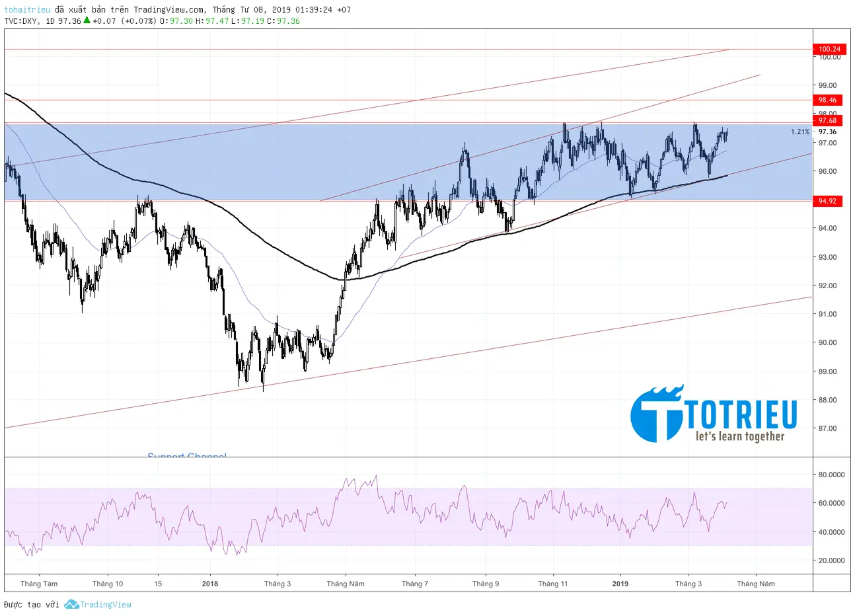Screen dimensions: 855x616
Task: Click the 2018 label on the time axis
Action: [210, 584]
